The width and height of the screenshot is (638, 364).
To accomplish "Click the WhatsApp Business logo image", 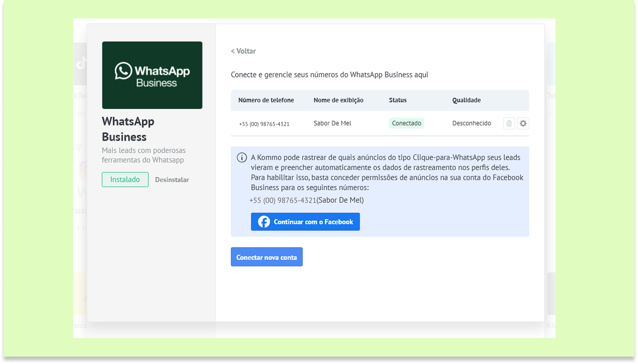I will (x=152, y=75).
